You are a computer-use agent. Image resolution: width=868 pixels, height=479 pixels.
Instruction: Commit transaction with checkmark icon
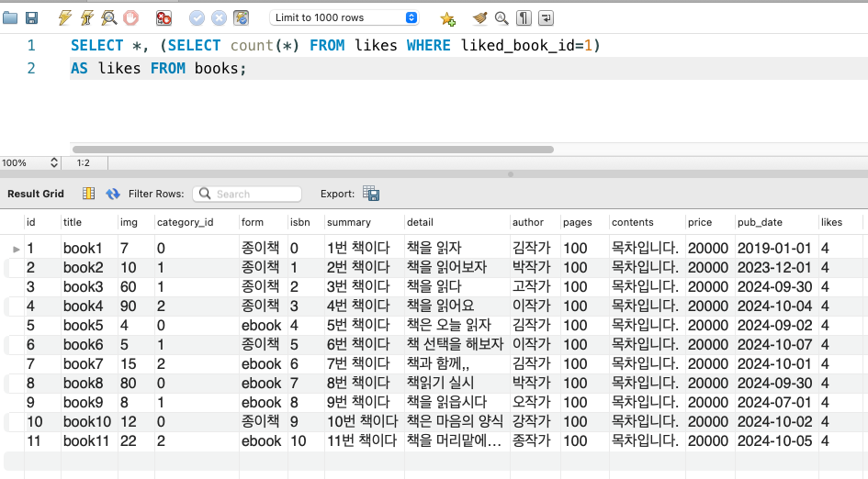[197, 17]
